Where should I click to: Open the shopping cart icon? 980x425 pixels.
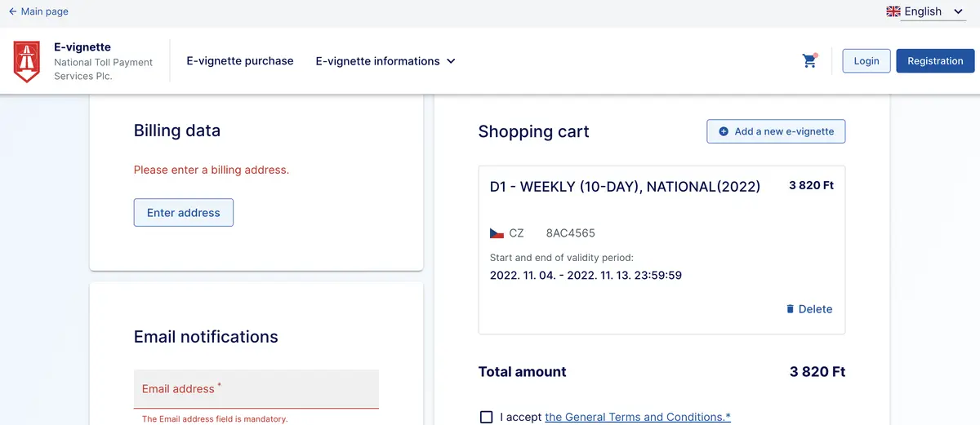tap(809, 60)
